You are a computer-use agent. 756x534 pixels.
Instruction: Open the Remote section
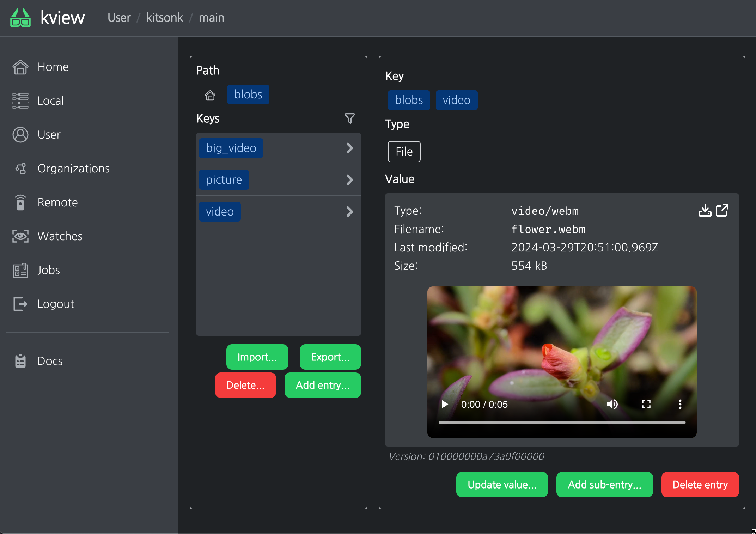pyautogui.click(x=57, y=202)
